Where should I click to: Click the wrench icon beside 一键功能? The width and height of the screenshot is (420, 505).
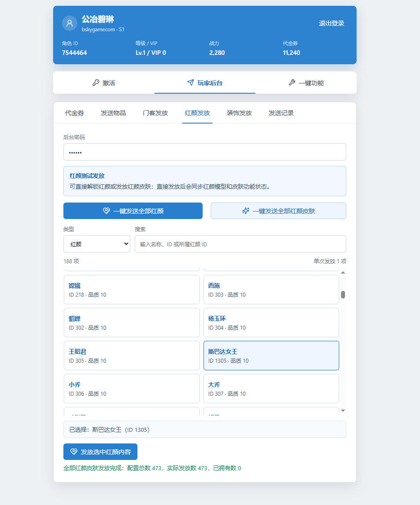pyautogui.click(x=292, y=83)
